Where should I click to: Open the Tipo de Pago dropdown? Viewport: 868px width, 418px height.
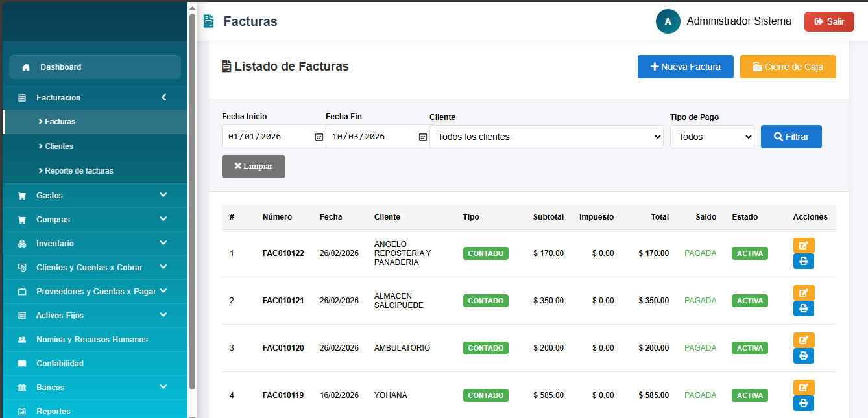(712, 137)
